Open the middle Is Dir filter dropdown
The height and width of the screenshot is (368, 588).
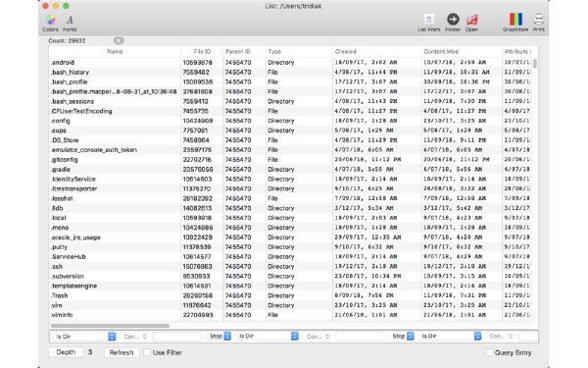click(268, 336)
